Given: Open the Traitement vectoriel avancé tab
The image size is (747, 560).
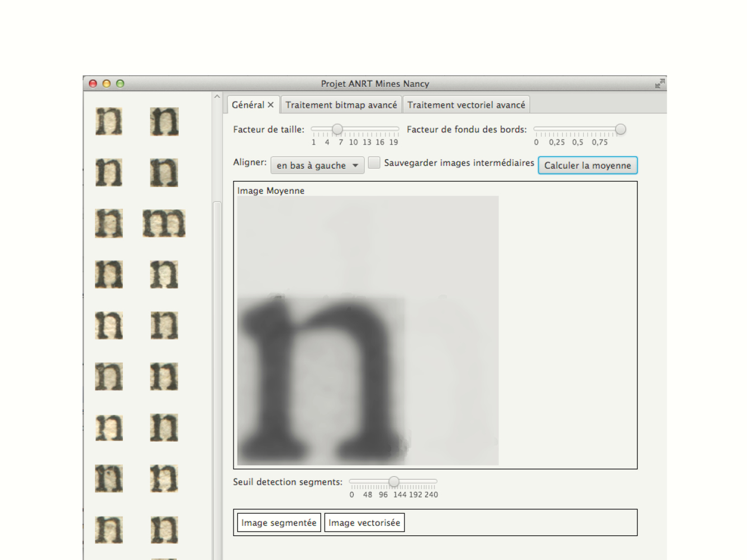Looking at the screenshot, I should point(466,105).
